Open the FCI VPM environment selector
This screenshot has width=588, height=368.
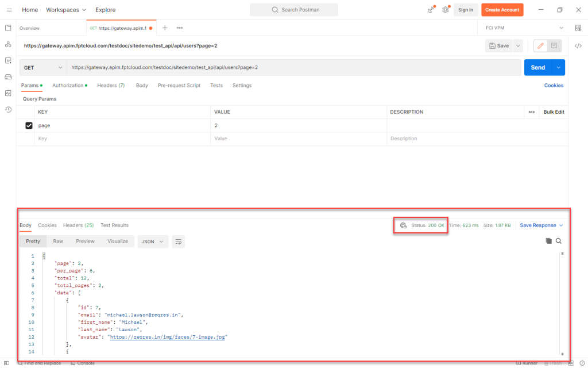(x=523, y=27)
